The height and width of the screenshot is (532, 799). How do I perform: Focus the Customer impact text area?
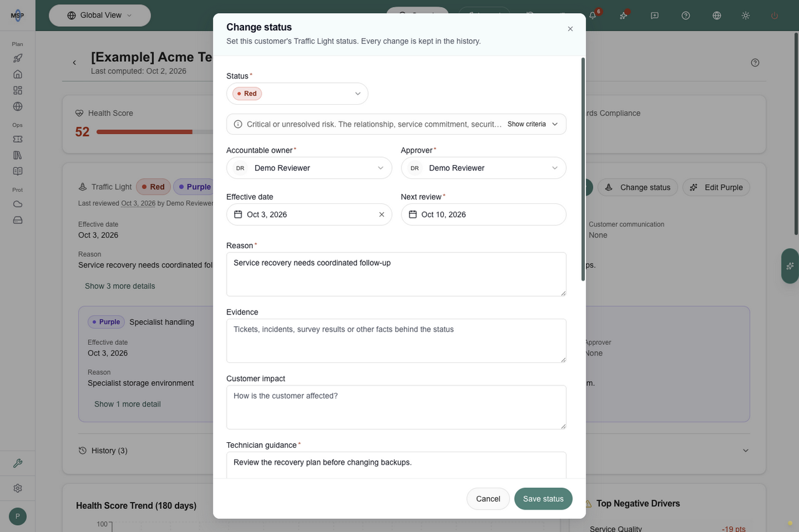[x=396, y=407]
